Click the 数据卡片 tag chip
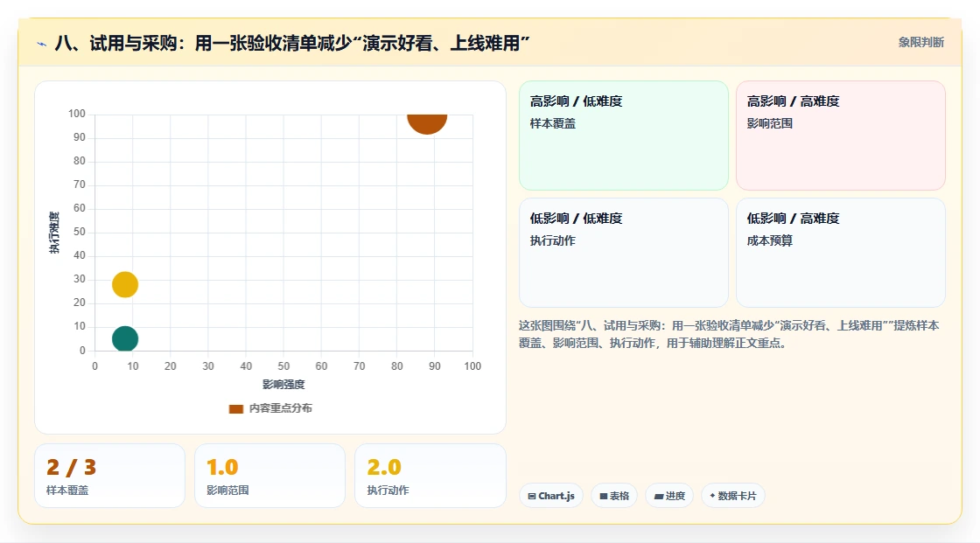The height and width of the screenshot is (543, 980). (x=733, y=496)
